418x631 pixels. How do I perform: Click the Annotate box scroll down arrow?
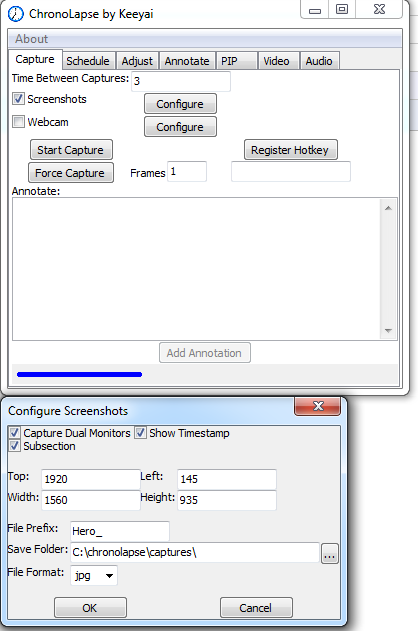pyautogui.click(x=388, y=330)
